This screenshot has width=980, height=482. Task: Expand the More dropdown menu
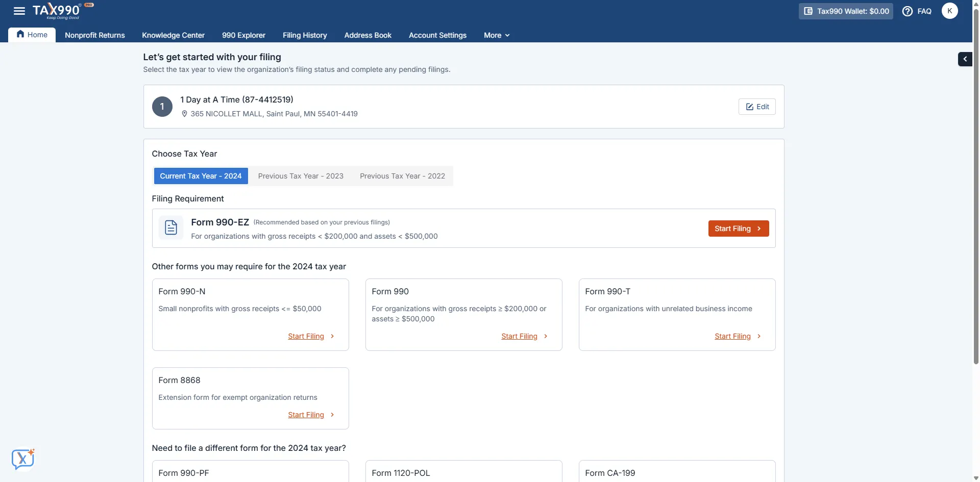coord(497,35)
